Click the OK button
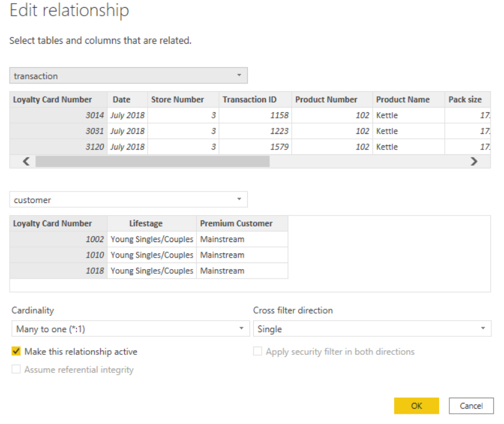The height and width of the screenshot is (424, 504). [x=416, y=405]
